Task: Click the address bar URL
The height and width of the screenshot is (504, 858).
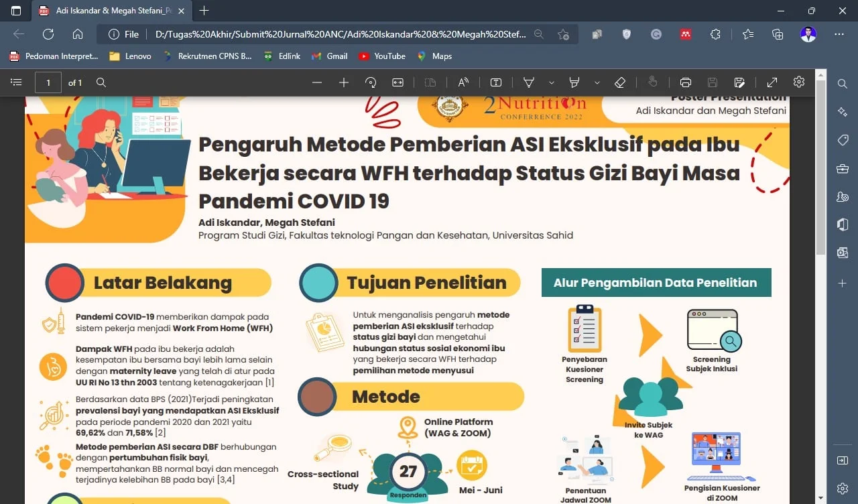Action: [341, 34]
